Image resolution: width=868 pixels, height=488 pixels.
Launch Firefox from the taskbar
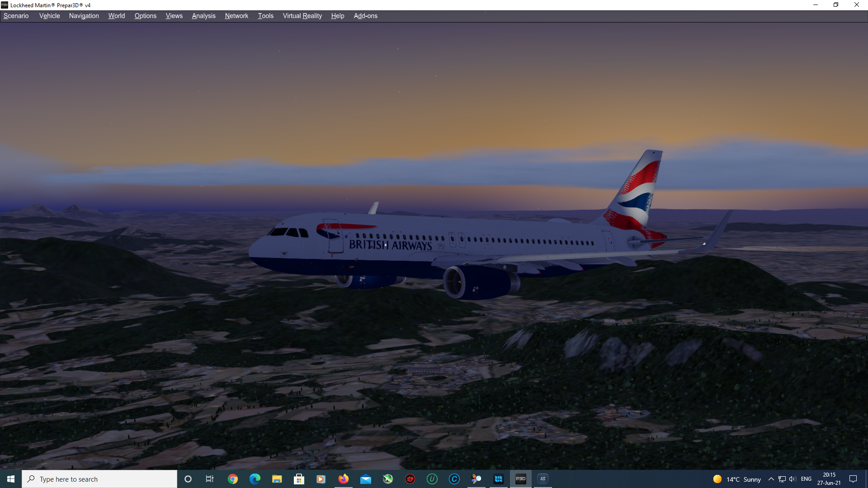click(x=344, y=479)
